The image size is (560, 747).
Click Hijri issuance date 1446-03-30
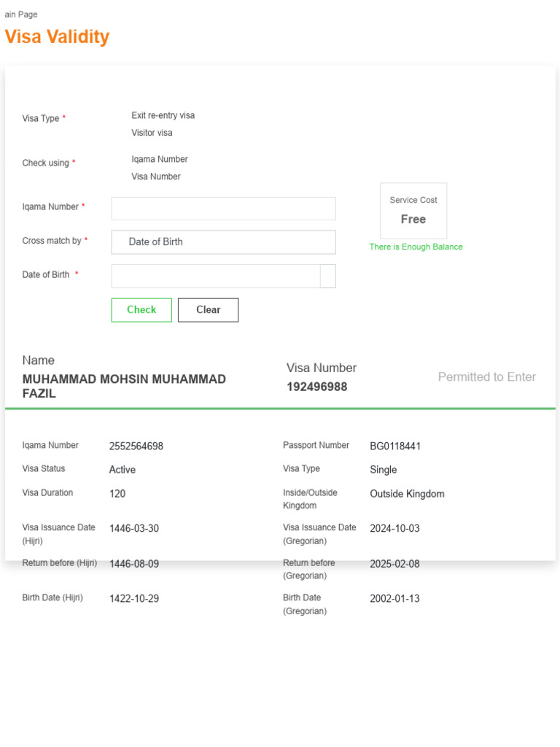(x=134, y=529)
